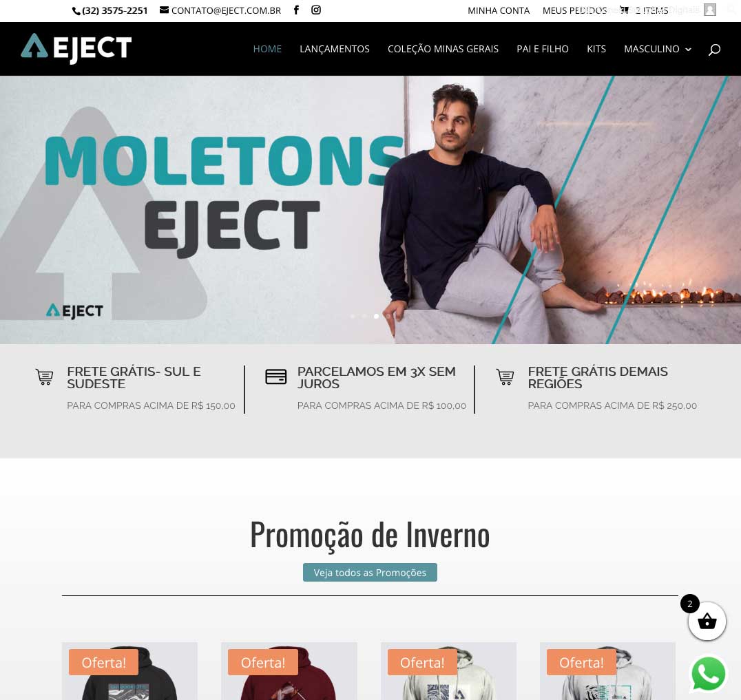Expand the Masculino dropdown menu
The height and width of the screenshot is (700, 741).
[x=658, y=49]
